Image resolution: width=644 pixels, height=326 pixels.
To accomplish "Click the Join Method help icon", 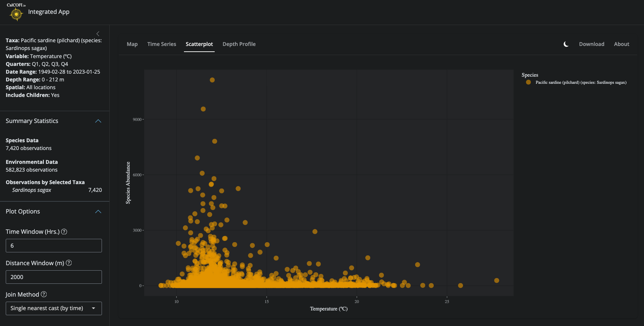I will [44, 295].
